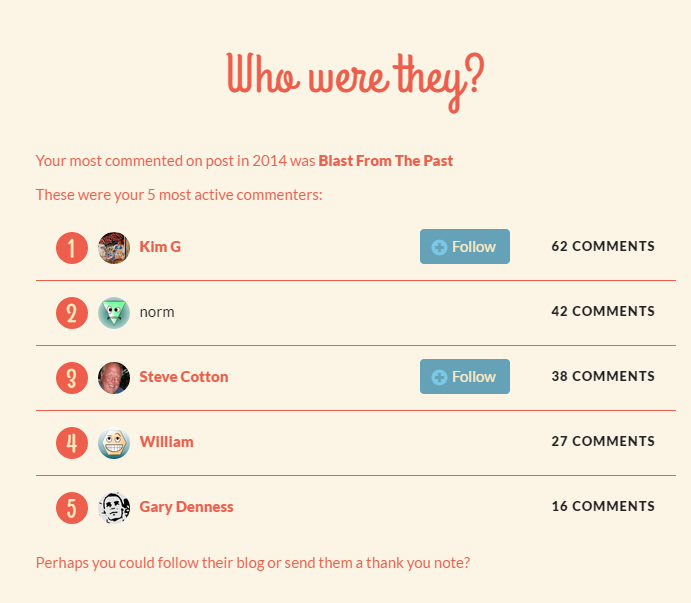Click Gary Denness's black-and-white avatar
Viewport: 691px width, 603px height.
coord(114,507)
